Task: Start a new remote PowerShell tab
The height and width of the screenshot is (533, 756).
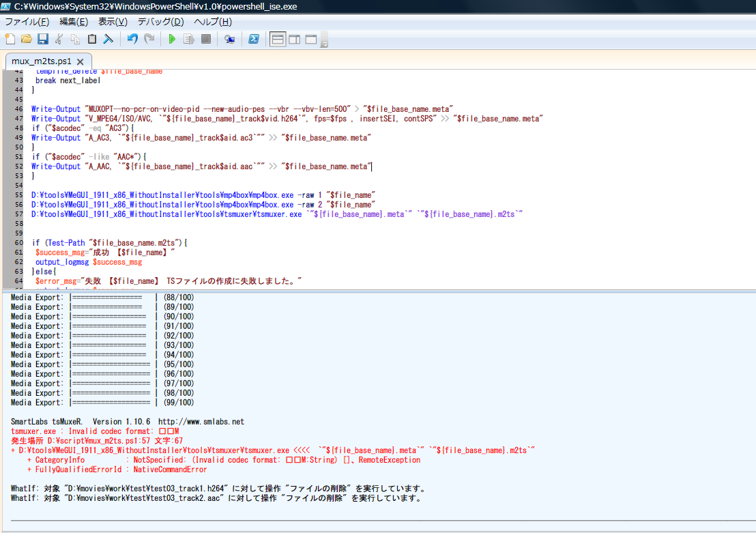Action: (x=230, y=39)
